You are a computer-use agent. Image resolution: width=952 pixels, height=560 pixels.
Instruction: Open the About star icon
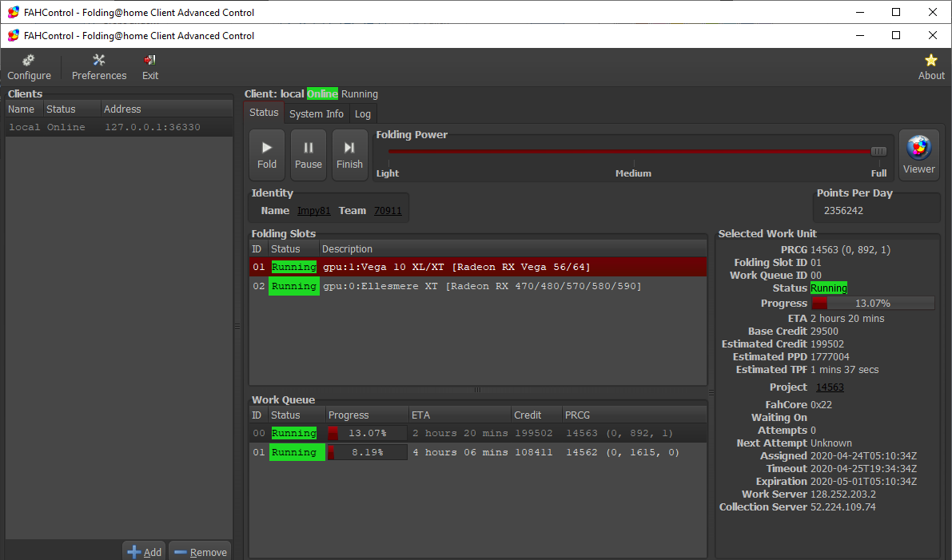click(x=930, y=67)
